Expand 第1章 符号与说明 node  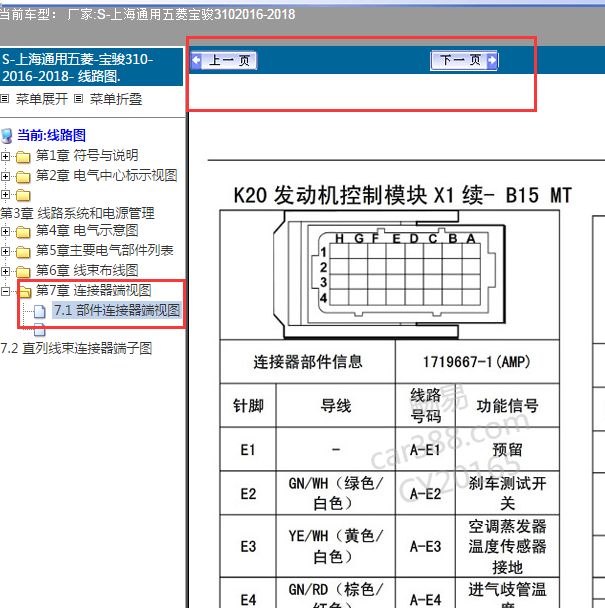(5, 156)
